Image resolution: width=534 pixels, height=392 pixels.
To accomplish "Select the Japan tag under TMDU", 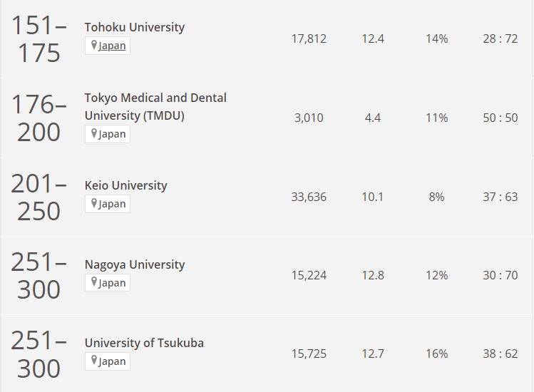I will coord(112,134).
